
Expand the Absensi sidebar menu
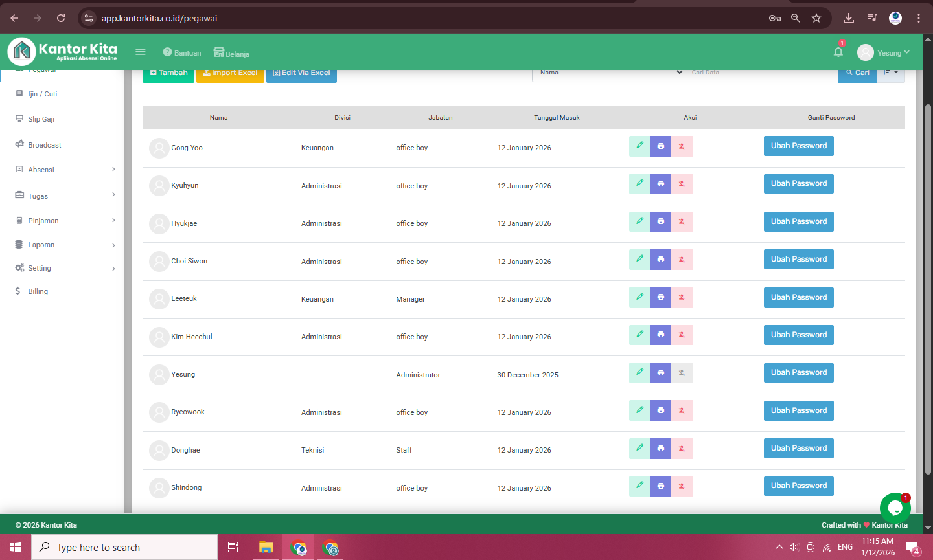tap(65, 170)
